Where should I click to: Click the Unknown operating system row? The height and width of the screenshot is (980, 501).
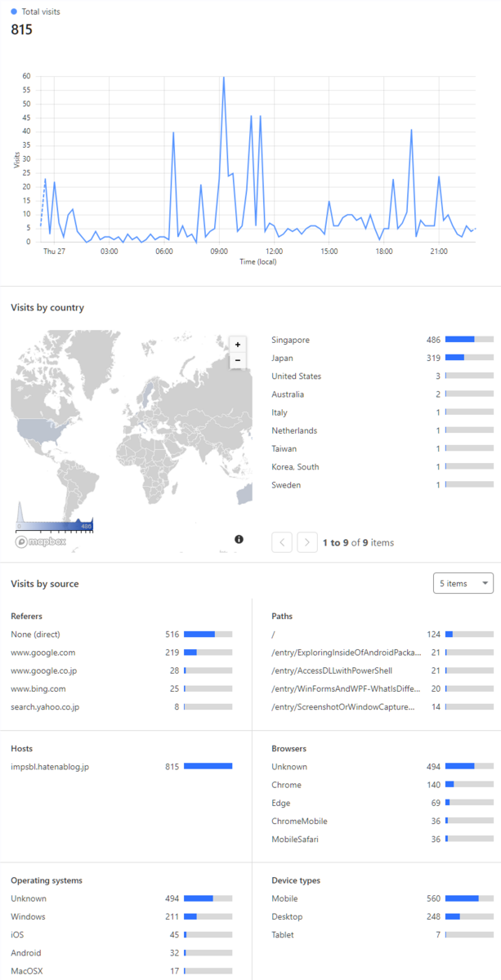tap(122, 898)
